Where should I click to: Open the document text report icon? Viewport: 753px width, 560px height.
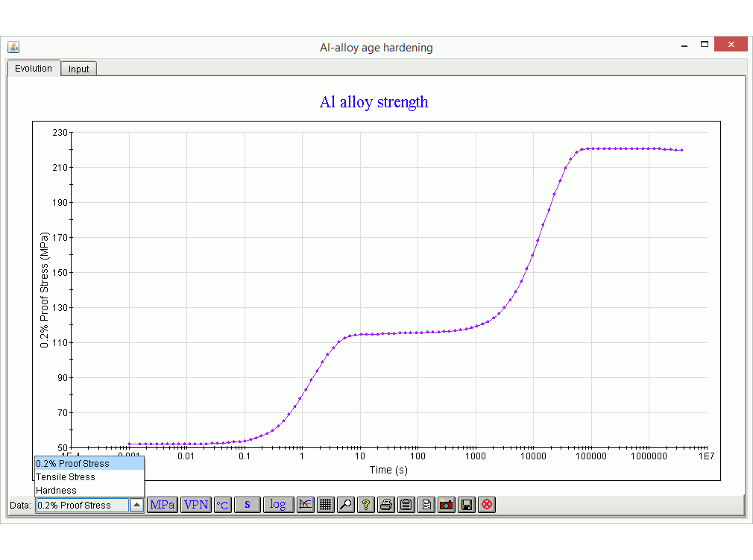426,505
